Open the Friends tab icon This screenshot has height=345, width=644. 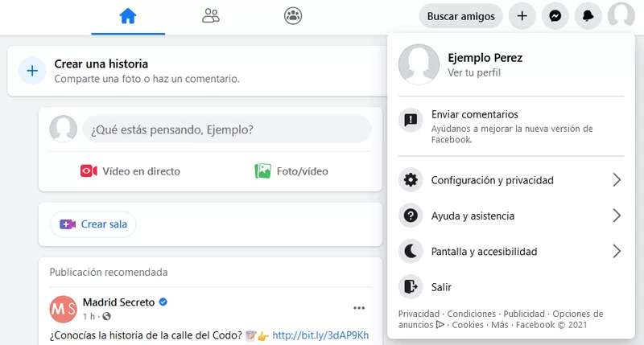pos(211,16)
